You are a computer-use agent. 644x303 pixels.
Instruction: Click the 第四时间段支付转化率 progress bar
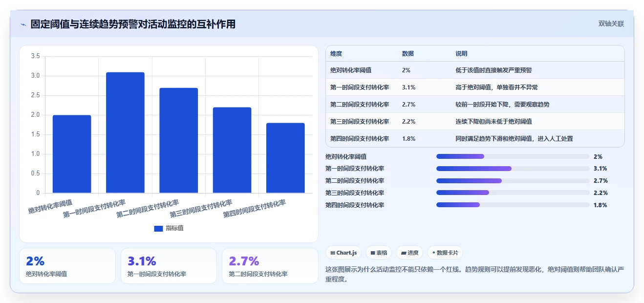click(x=513, y=205)
